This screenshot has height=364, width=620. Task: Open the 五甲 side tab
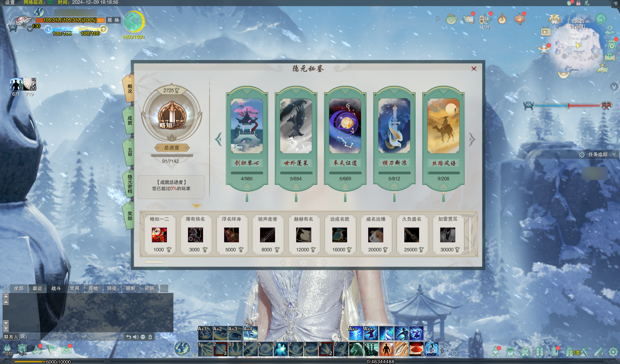(130, 152)
